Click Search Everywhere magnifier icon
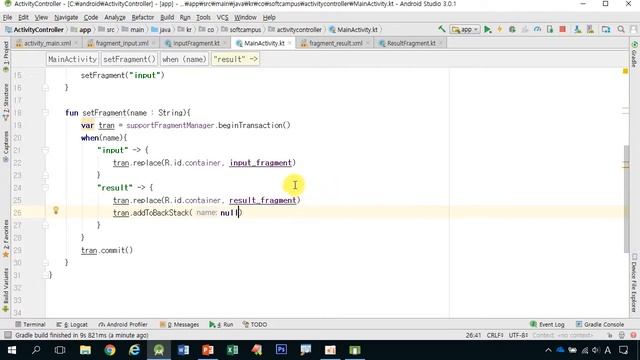The height and width of the screenshot is (360, 640). [x=621, y=29]
